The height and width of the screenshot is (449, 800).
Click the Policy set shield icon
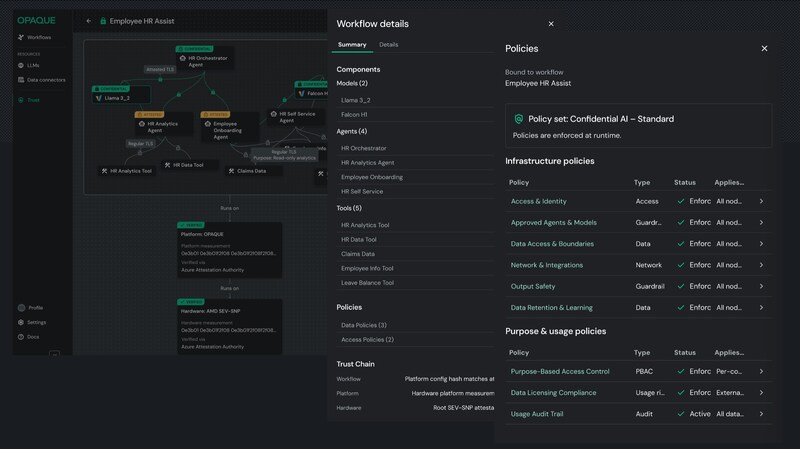518,119
